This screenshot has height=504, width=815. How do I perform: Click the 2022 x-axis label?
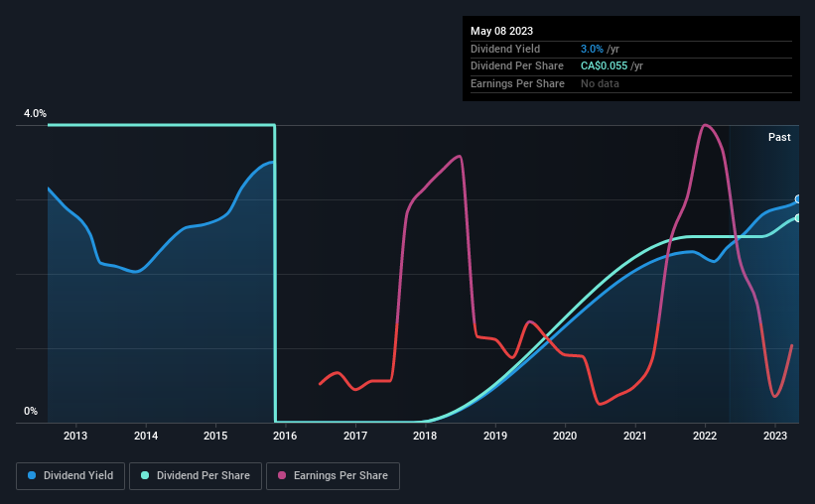705,436
